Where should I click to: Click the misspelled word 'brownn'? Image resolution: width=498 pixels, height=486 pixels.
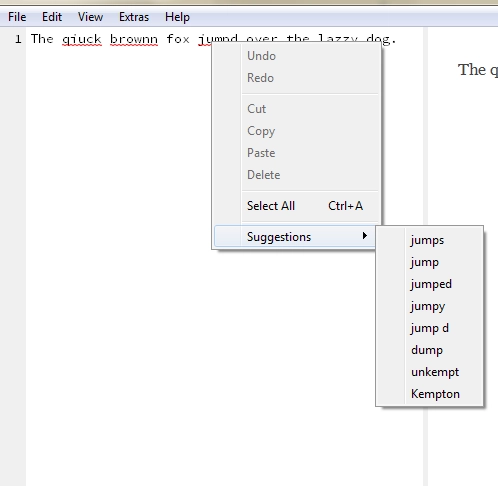click(x=134, y=39)
